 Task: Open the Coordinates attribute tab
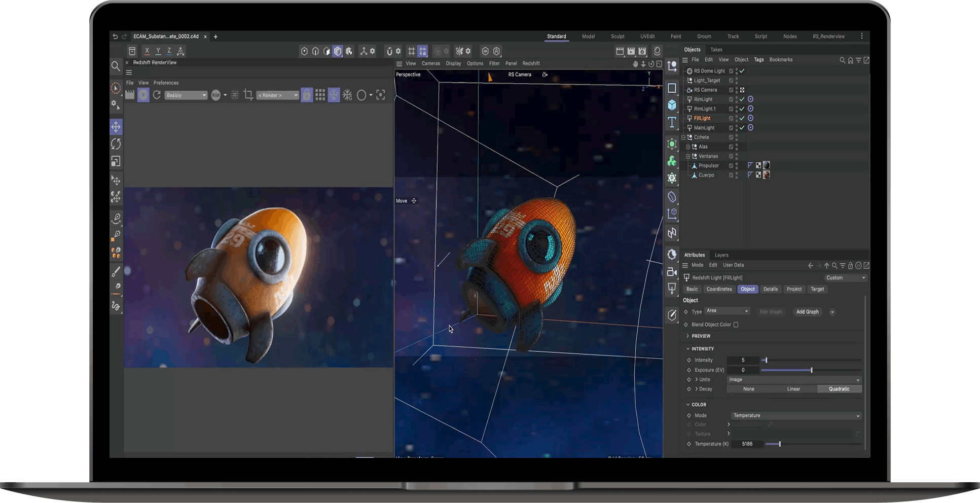tap(719, 289)
